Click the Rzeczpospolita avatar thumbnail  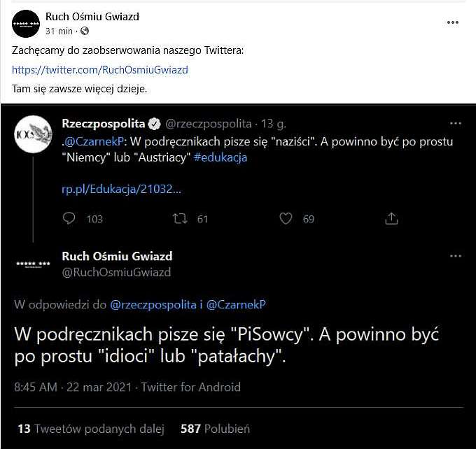(33, 134)
